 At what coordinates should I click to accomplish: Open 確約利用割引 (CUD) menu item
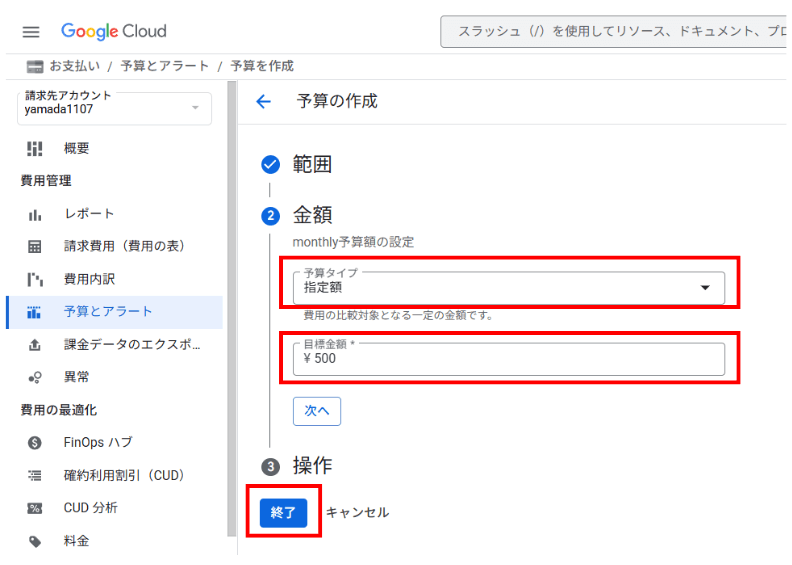coord(124,475)
